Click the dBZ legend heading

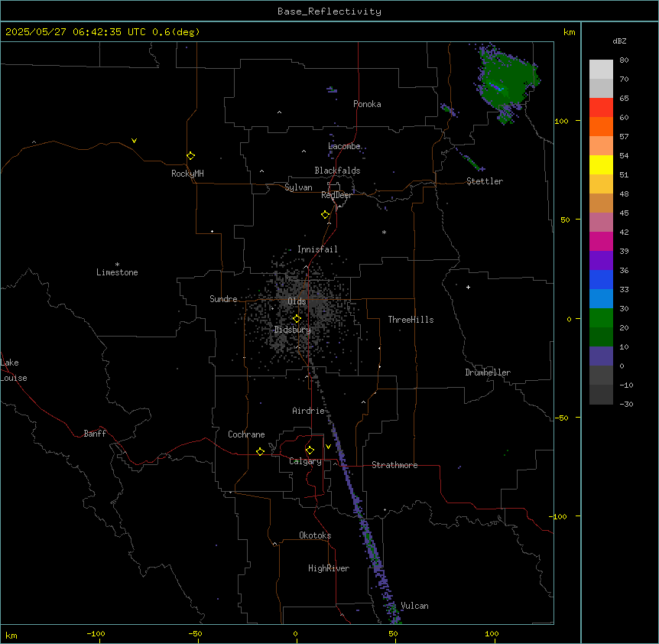tap(619, 41)
